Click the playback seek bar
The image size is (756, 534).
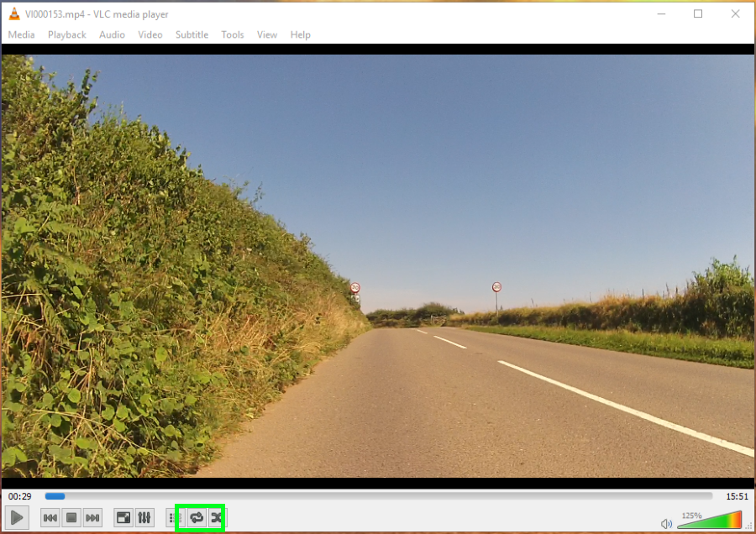coord(379,496)
